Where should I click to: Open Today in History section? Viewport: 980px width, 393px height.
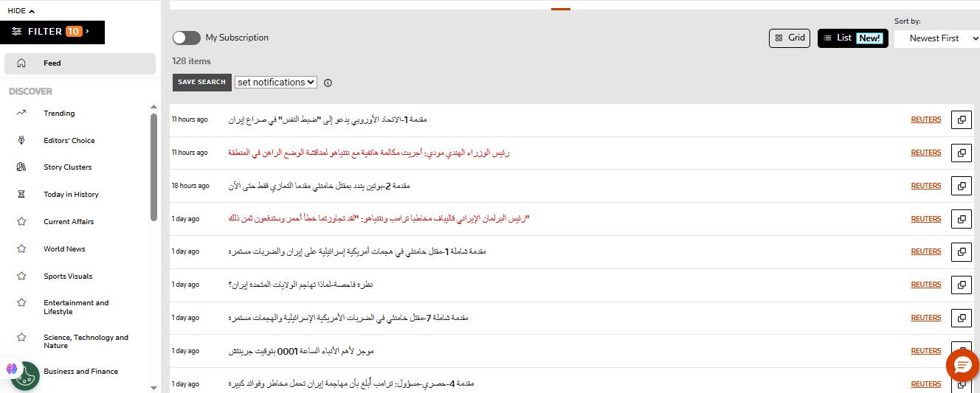click(71, 195)
